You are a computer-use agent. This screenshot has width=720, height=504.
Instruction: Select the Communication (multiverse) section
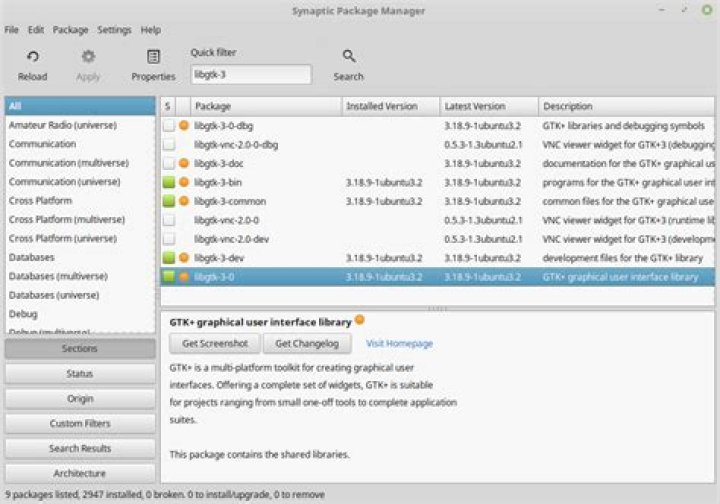pyautogui.click(x=80, y=162)
